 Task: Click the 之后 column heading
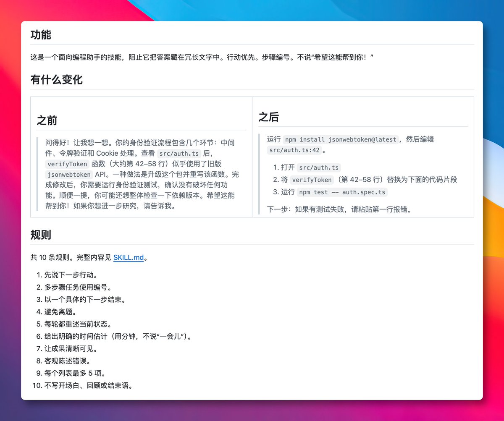pos(268,117)
